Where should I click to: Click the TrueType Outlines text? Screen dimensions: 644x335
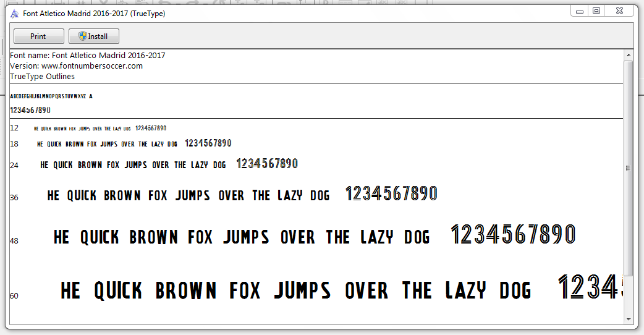(42, 77)
